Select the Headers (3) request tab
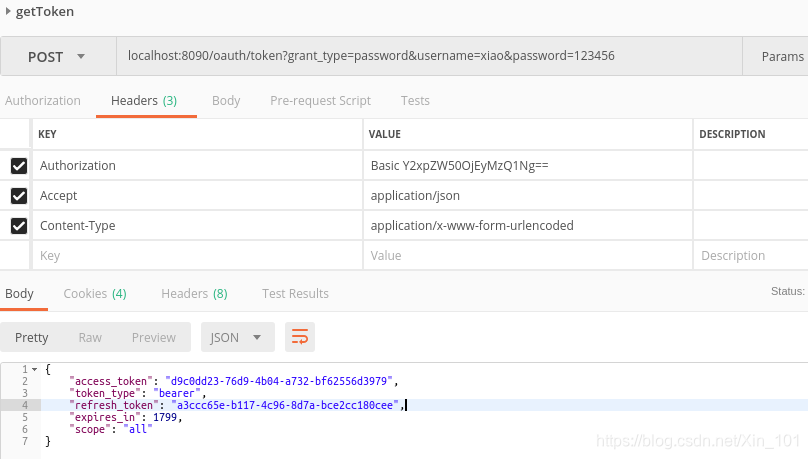Image resolution: width=808 pixels, height=459 pixels. tap(144, 100)
